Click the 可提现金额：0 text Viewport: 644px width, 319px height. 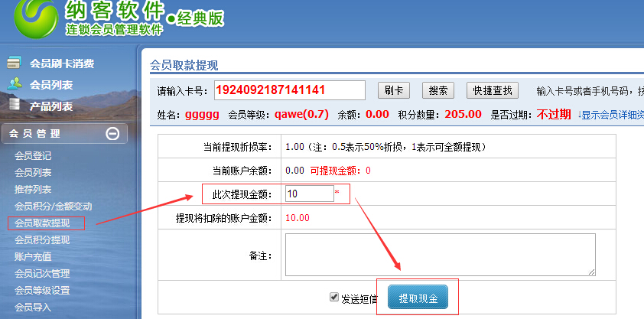pyautogui.click(x=340, y=171)
